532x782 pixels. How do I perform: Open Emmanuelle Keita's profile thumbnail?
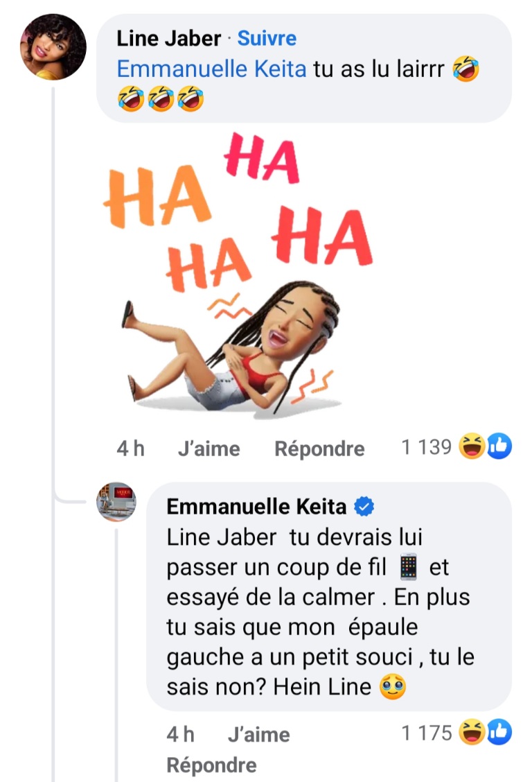click(x=116, y=502)
